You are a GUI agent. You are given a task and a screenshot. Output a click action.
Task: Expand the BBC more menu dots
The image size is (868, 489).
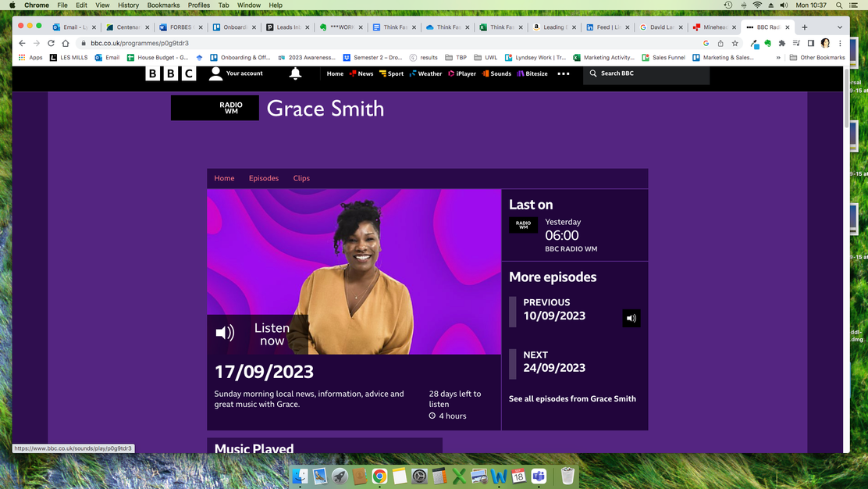tap(564, 73)
